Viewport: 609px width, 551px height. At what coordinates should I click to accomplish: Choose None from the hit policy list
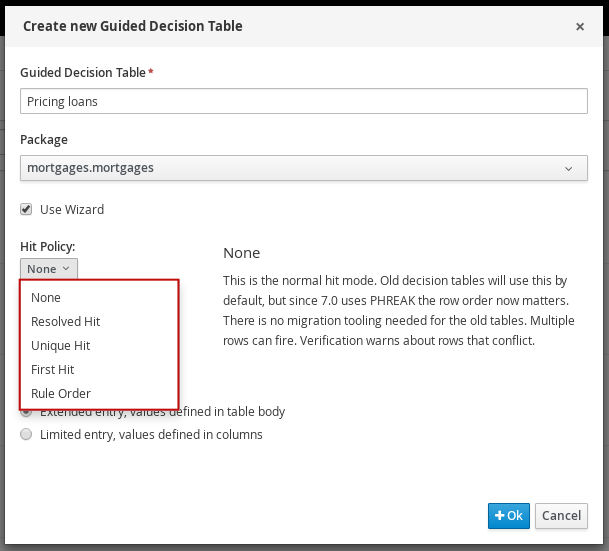(x=46, y=298)
